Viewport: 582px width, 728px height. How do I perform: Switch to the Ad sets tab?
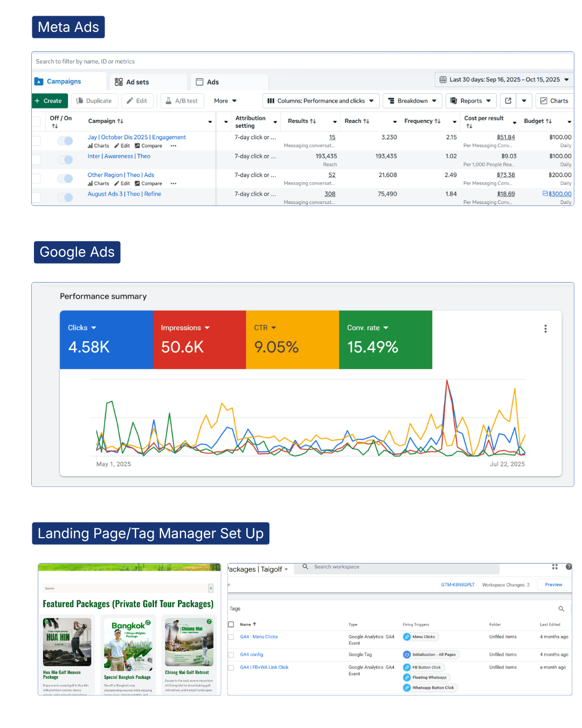click(x=148, y=82)
